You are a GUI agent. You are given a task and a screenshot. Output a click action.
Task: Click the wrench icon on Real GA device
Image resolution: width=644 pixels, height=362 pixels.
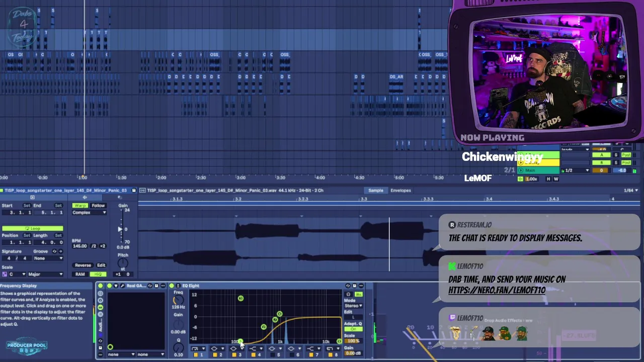click(122, 286)
